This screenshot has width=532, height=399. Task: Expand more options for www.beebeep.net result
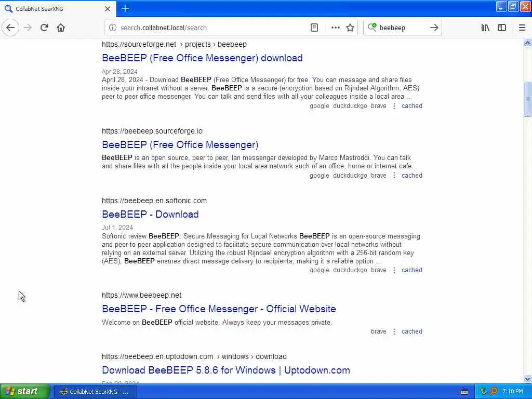394,331
